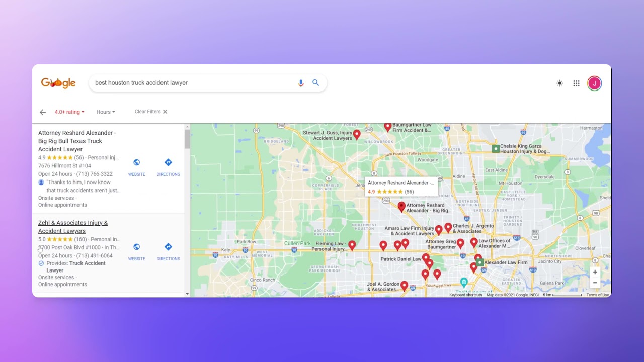Click phone number (713) 491-6064
Viewport: 644px width, 362px height.
tap(94, 256)
